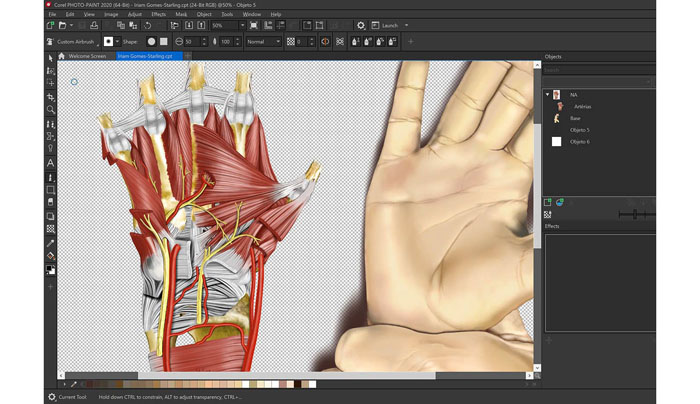Toggle the Welcome Screen home icon
Viewport: 700px width, 404px height.
(61, 56)
